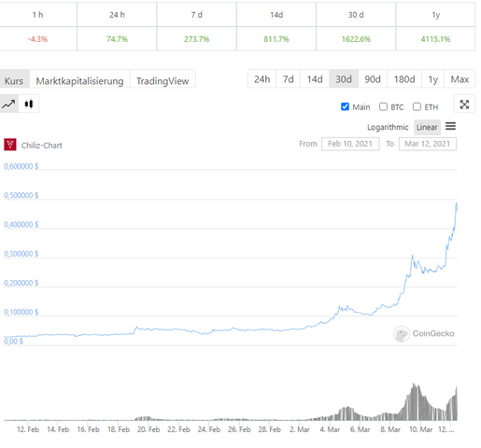Viewport: 481px width, 448px height.
Task: Click the 10. Mar date axis label
Action: 420,429
